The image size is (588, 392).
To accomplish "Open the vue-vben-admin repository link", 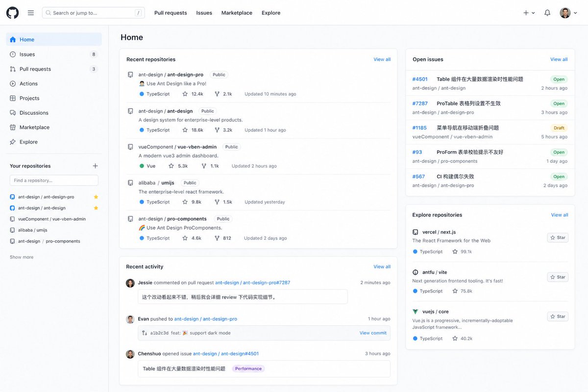I will tap(177, 147).
